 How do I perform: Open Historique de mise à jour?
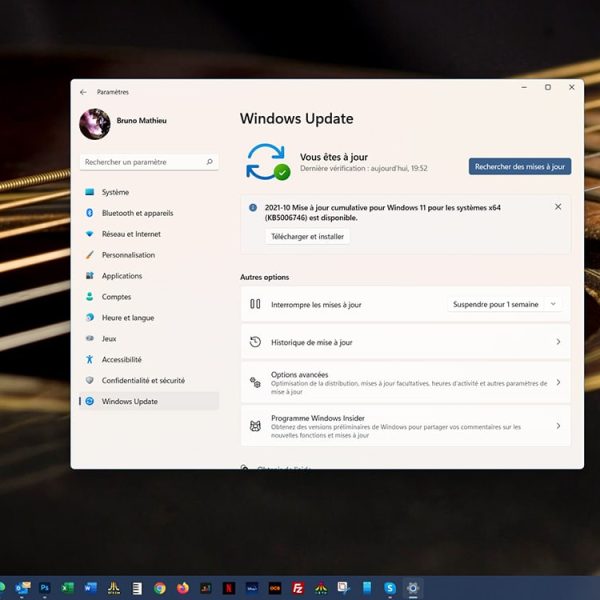pyautogui.click(x=406, y=342)
